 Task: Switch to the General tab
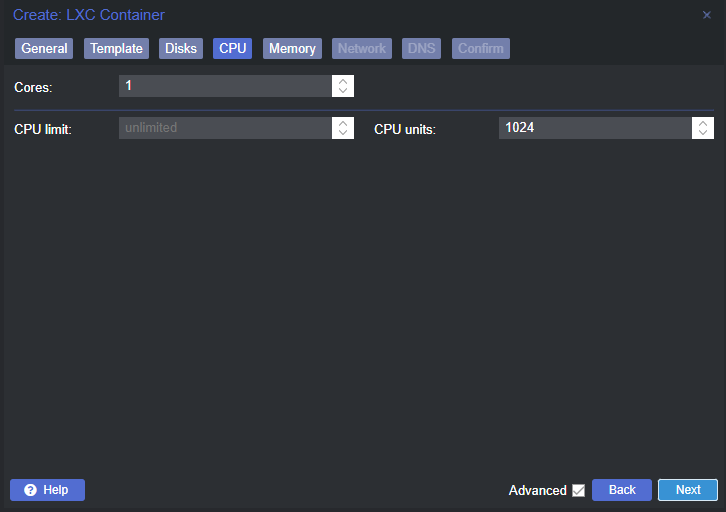tap(44, 49)
